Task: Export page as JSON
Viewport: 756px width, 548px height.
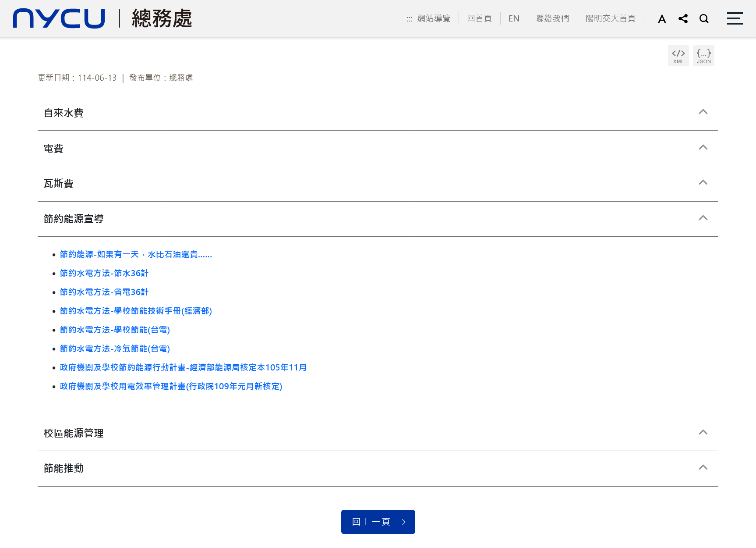Action: click(x=703, y=56)
